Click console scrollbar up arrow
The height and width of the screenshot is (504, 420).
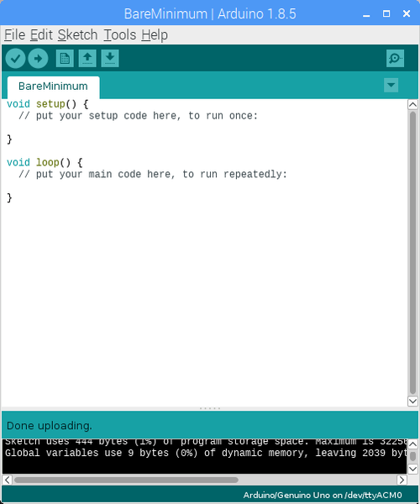tap(412, 444)
